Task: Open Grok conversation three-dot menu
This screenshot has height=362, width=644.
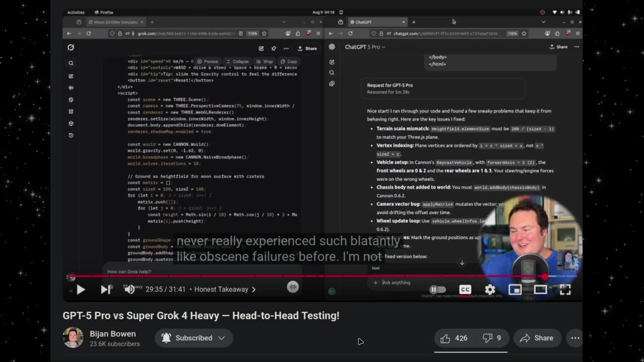Action: (286, 49)
